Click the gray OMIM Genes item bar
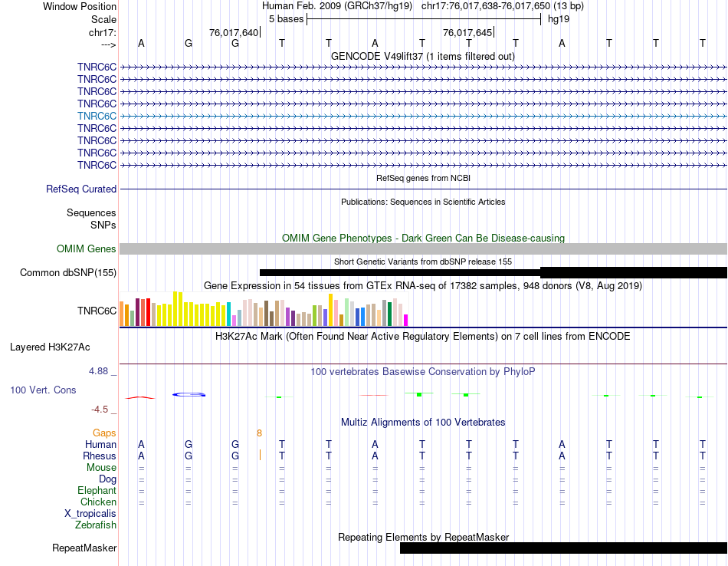Viewport: 728px width, 566px height. (x=424, y=248)
